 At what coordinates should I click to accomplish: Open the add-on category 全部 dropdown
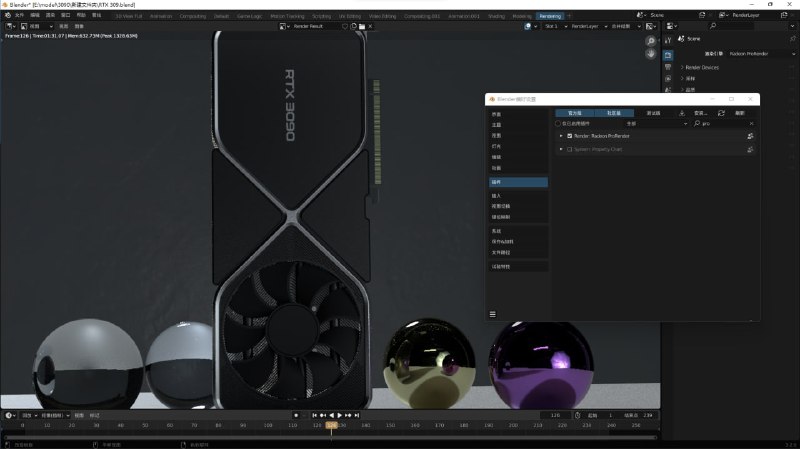pos(656,123)
